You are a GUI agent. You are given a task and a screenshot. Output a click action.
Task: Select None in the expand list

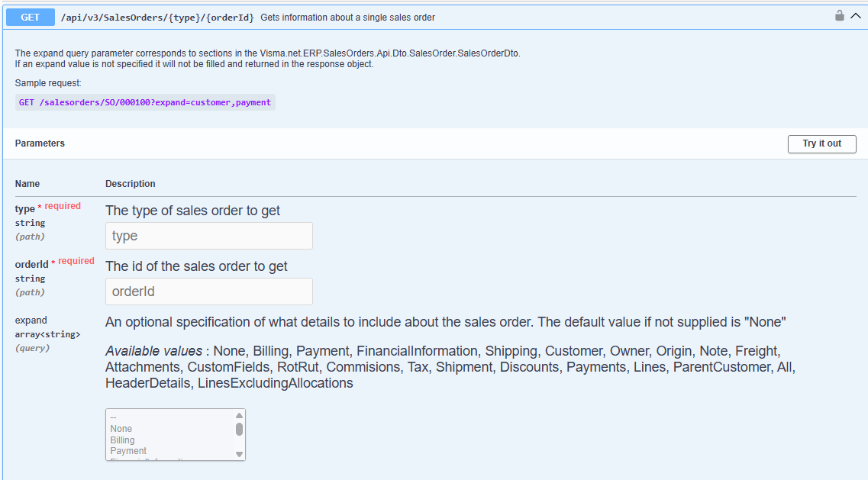pos(121,429)
